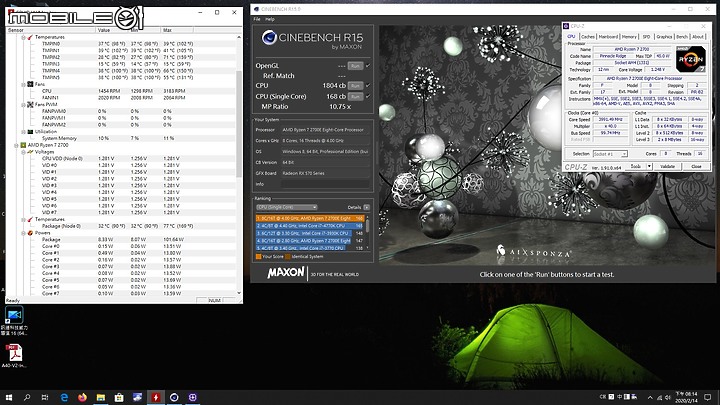Toggle the OpenGL test checkbox
720x405 pixels.
tap(368, 66)
